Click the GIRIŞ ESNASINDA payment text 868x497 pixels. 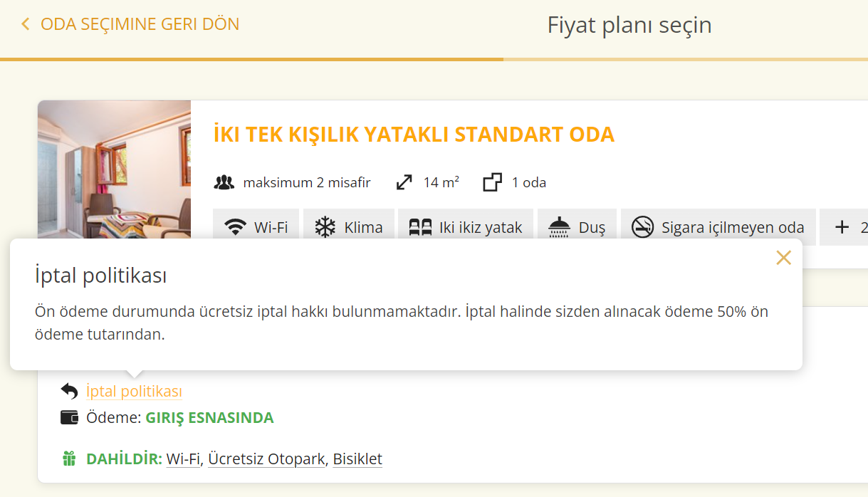pyautogui.click(x=209, y=418)
